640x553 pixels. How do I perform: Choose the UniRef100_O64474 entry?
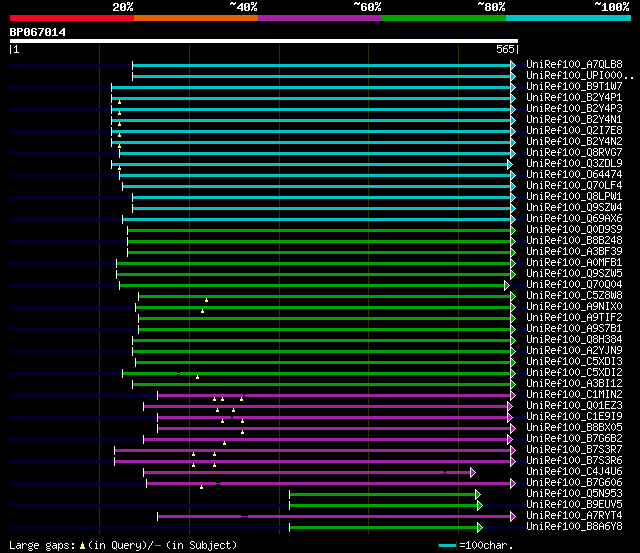[574, 175]
